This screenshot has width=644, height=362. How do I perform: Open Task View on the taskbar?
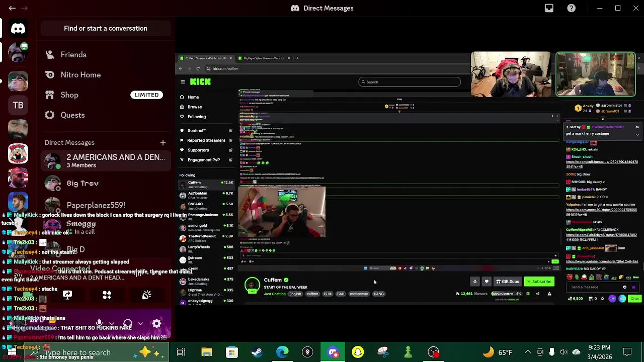click(181, 352)
